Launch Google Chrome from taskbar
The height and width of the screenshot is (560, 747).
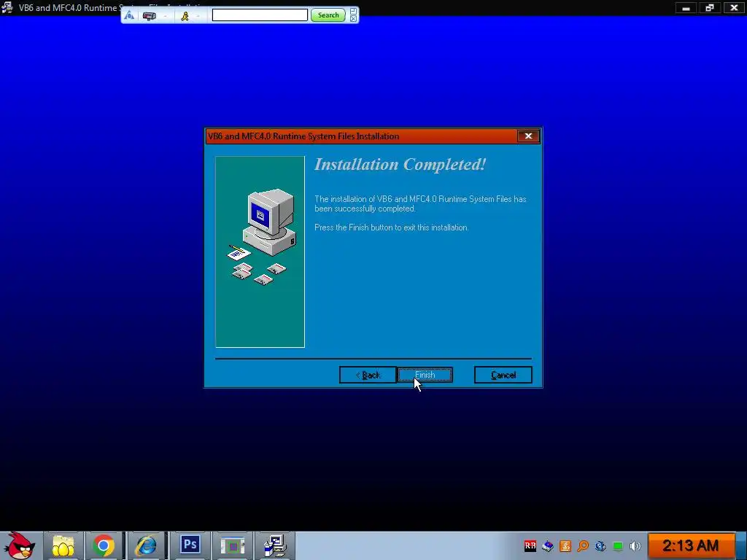click(x=104, y=545)
